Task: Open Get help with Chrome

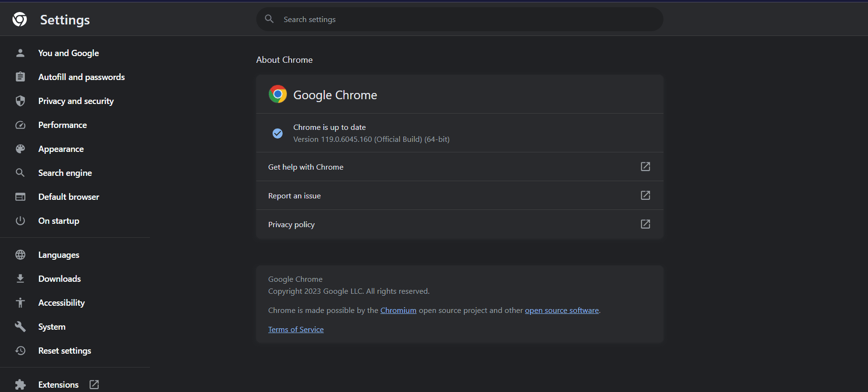Action: (x=460, y=167)
